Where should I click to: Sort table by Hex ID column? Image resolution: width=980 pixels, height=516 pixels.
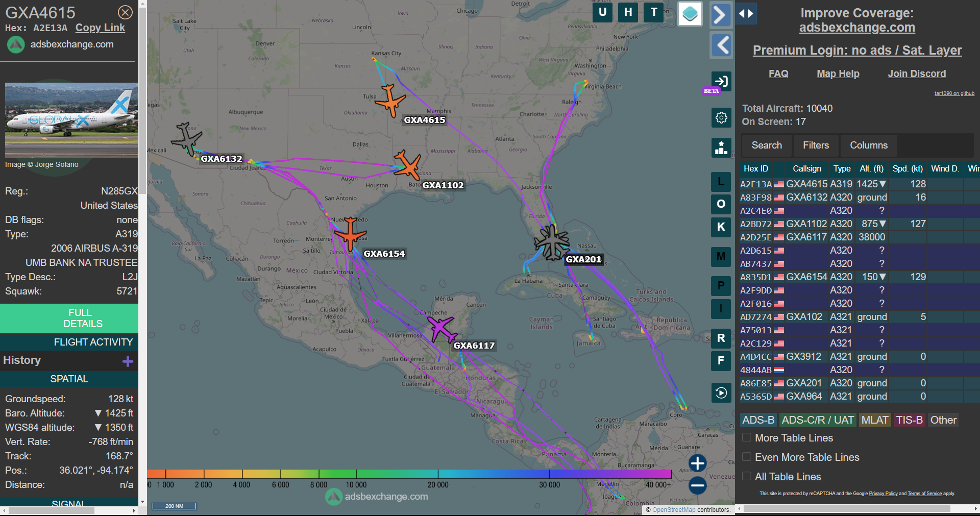coord(756,169)
